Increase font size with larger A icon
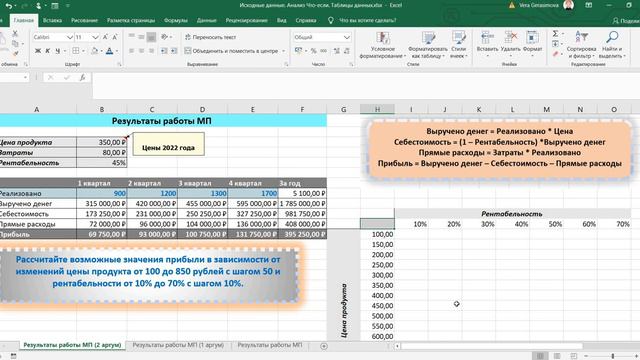Screen dimensions: 640x360 pos(106,37)
